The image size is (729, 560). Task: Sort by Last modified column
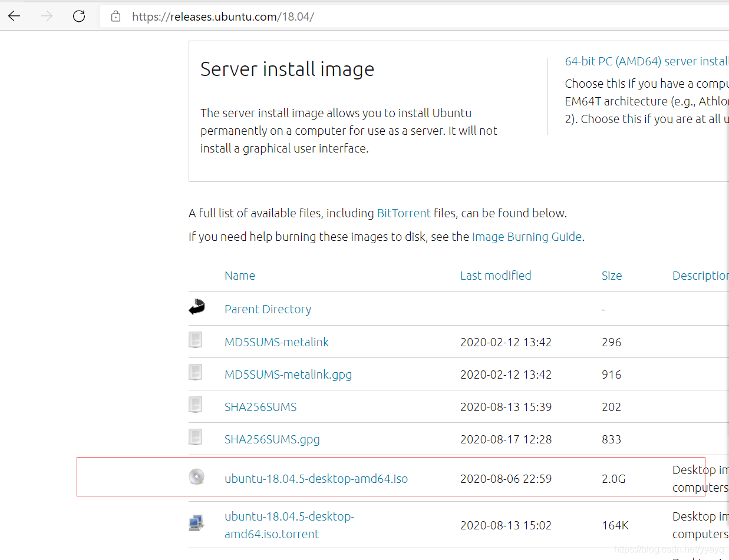click(496, 276)
